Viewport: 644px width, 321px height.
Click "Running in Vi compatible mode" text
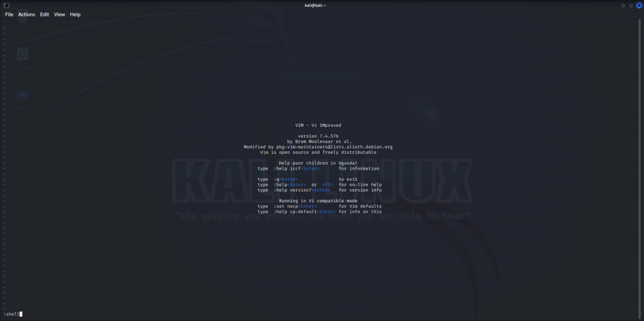click(318, 201)
